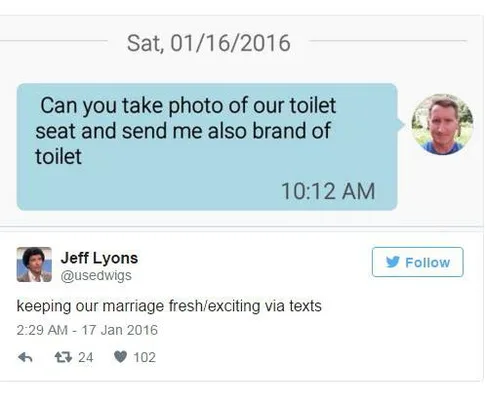Image resolution: width=486 pixels, height=405 pixels.
Task: Open the 2:29 AM - 17 Jan 2016 permalink
Action: tap(87, 330)
